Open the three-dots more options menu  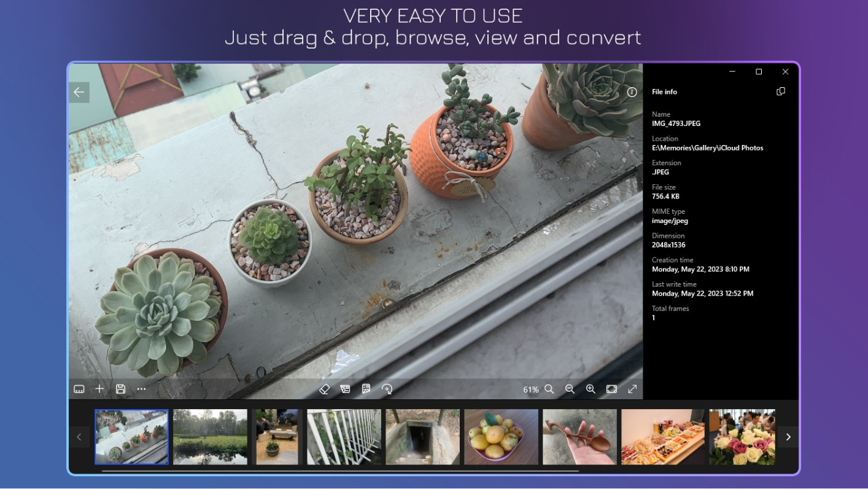142,389
